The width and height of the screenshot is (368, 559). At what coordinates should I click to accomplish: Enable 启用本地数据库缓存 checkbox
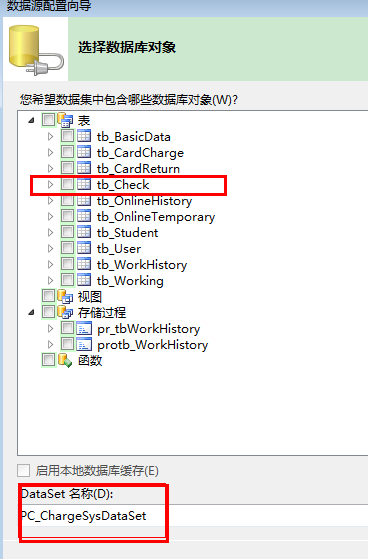[x=24, y=470]
